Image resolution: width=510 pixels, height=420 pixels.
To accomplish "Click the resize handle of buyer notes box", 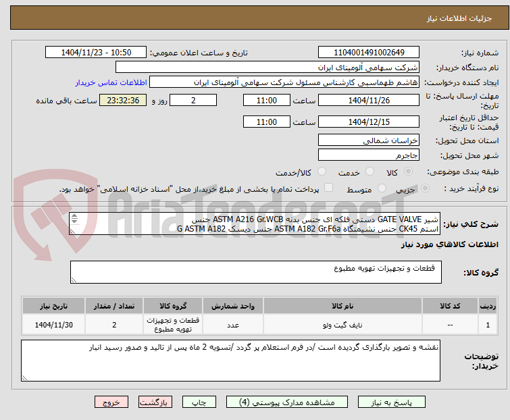I will click(x=24, y=377).
